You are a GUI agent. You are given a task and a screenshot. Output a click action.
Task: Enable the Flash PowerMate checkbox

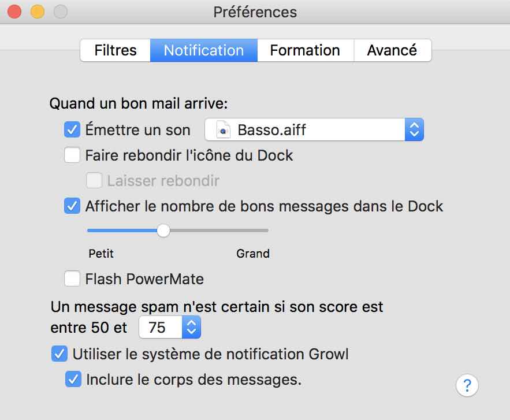coord(72,279)
